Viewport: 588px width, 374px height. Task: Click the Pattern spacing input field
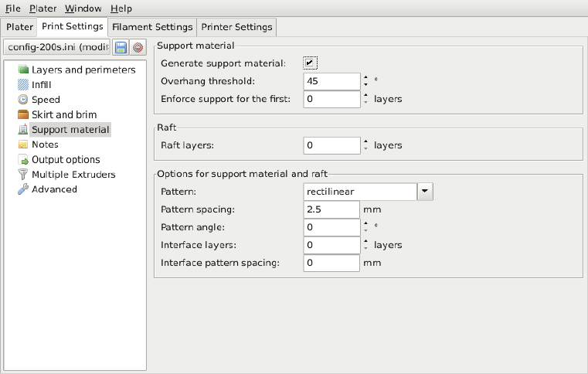coord(331,209)
